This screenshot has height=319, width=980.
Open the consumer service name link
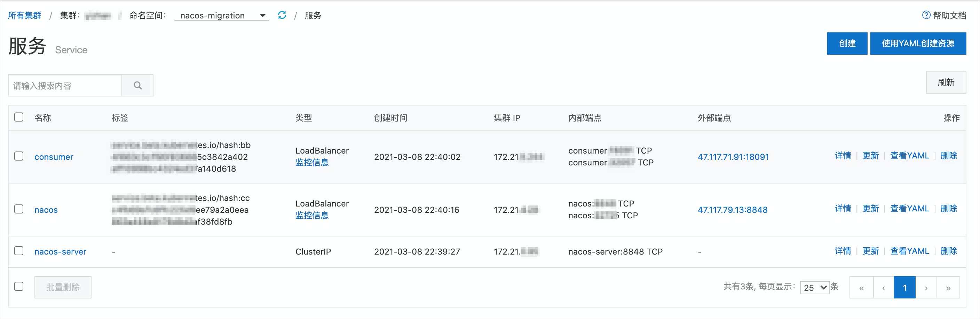coord(54,157)
